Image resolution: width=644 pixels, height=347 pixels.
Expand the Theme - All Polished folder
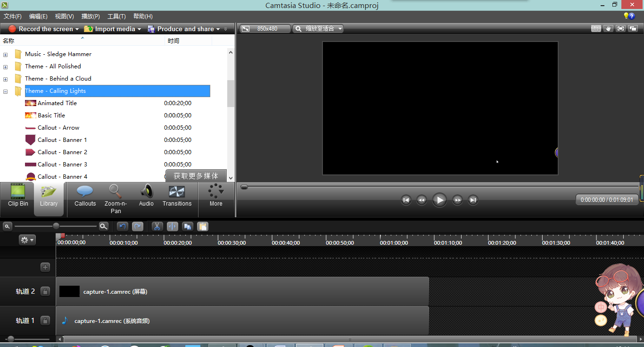tap(6, 67)
